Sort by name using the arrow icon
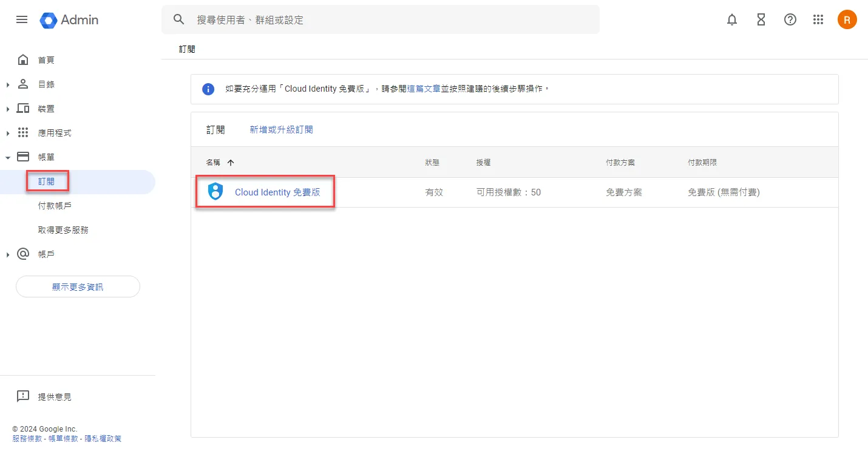The height and width of the screenshot is (451, 868). [231, 163]
